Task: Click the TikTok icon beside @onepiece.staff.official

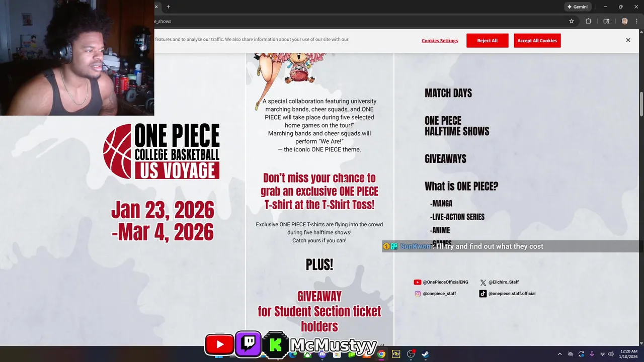Action: 483,294
